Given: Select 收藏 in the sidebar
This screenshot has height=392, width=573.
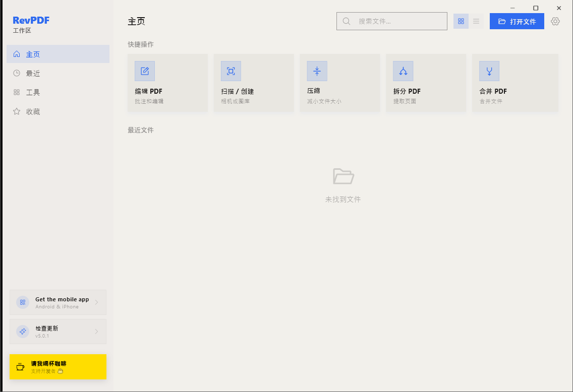Looking at the screenshot, I should [58, 112].
